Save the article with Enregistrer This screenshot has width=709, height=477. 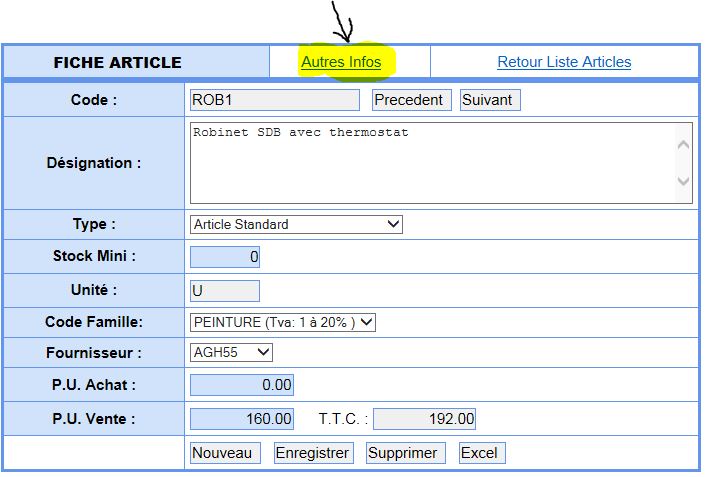click(x=313, y=453)
